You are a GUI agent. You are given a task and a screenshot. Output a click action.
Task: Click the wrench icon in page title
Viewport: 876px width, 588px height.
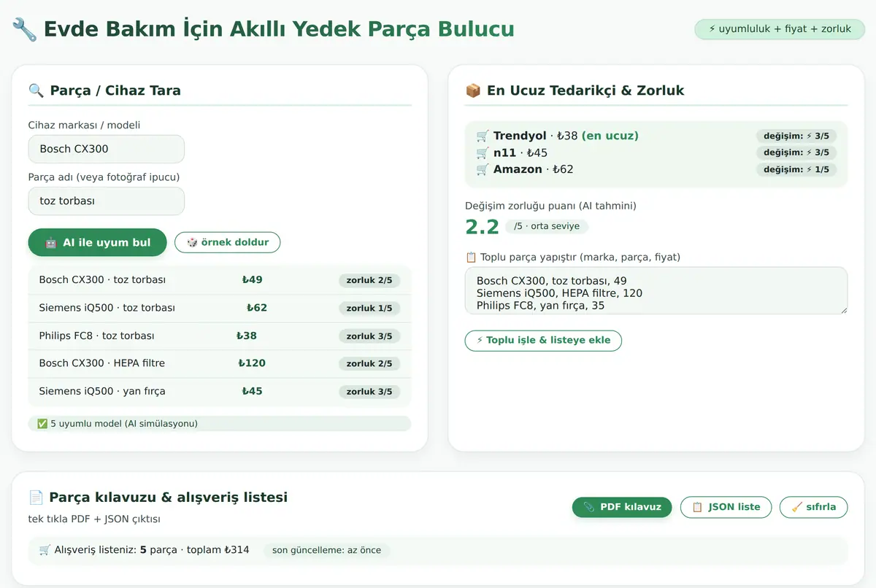coord(25,29)
